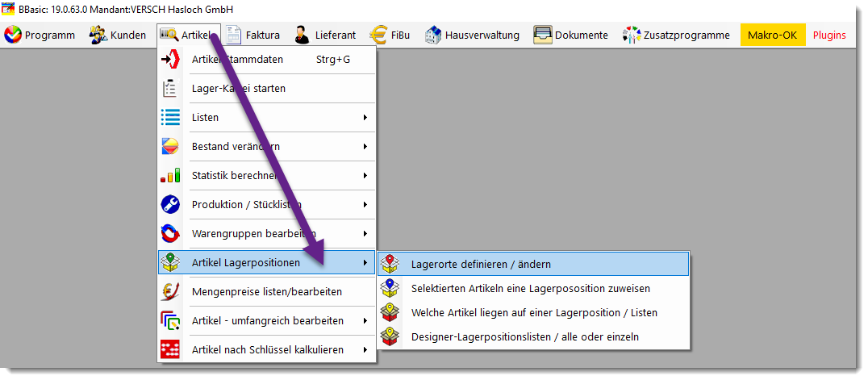Viewport: 868px width, 380px height.
Task: Click the Warengruppen bearbeiten circular arrows icon
Action: pyautogui.click(x=170, y=233)
